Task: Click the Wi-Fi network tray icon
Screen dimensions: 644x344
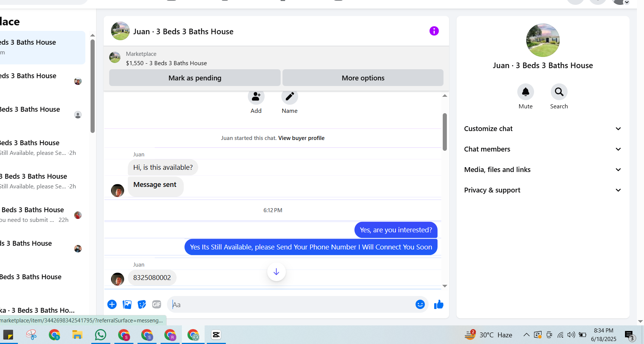Action: (560, 335)
